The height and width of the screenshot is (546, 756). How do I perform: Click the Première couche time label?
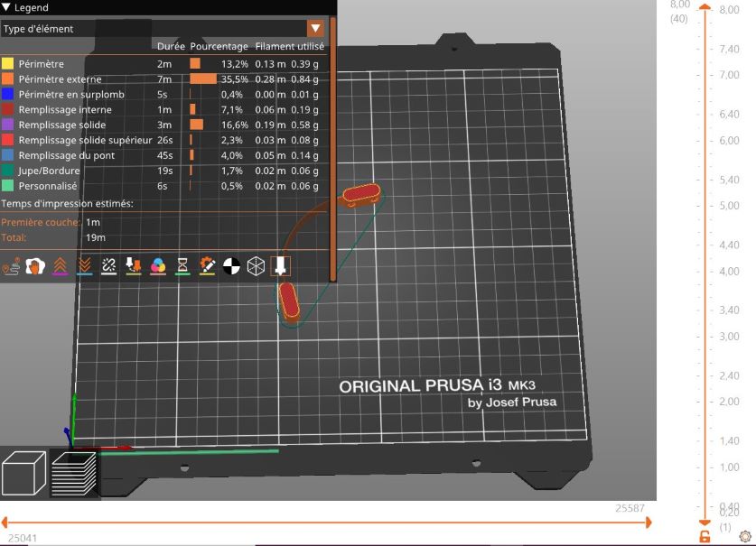[x=41, y=222]
